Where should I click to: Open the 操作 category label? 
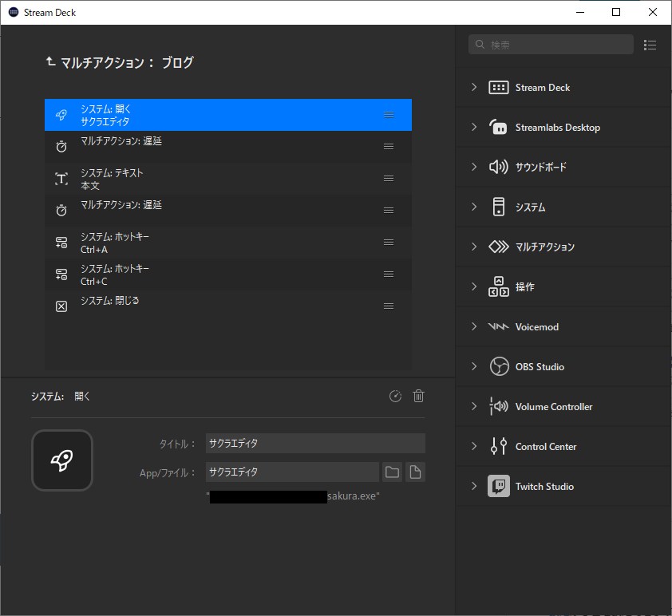point(524,287)
